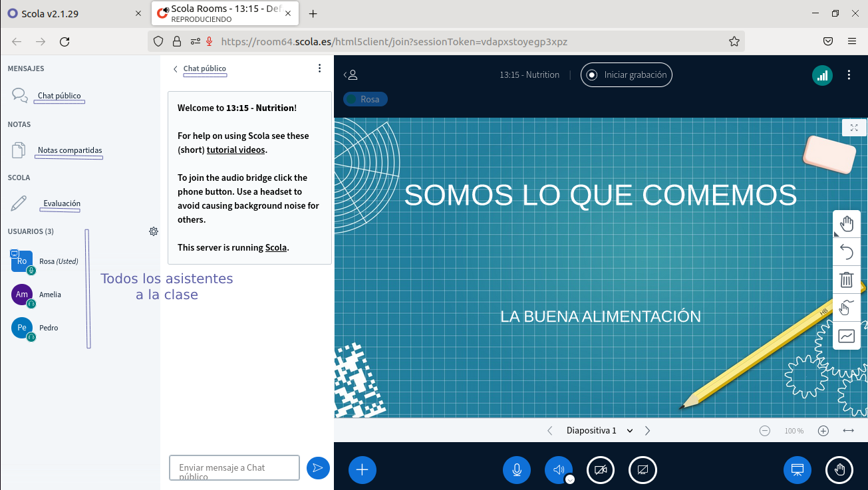Click the undo annotation icon

pyautogui.click(x=846, y=252)
